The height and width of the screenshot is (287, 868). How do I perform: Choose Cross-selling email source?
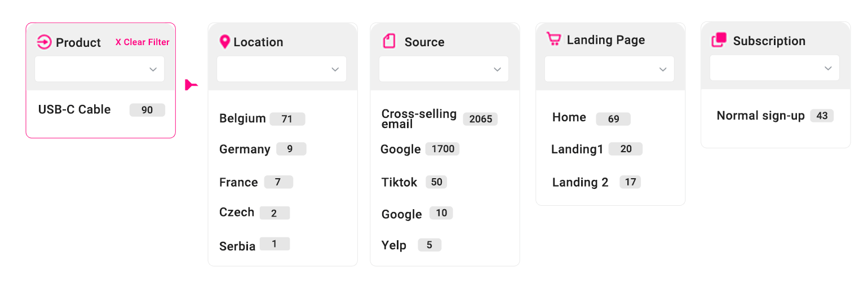tap(439, 118)
